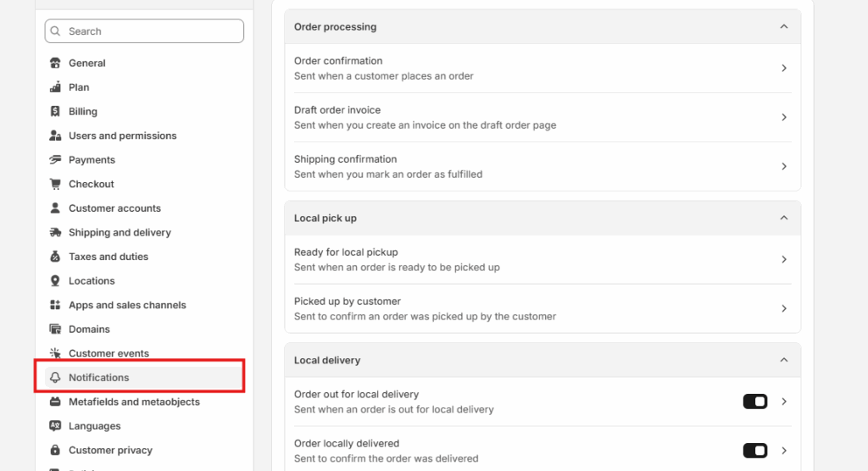Go to Apps and sales channels
Viewport: 868px width, 471px height.
coord(127,305)
